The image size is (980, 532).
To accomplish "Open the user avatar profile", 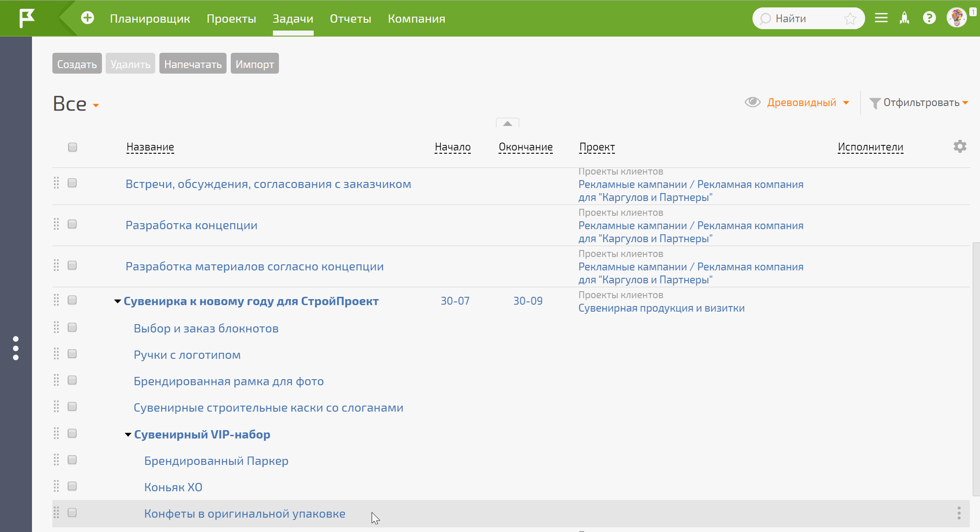I will click(x=956, y=18).
